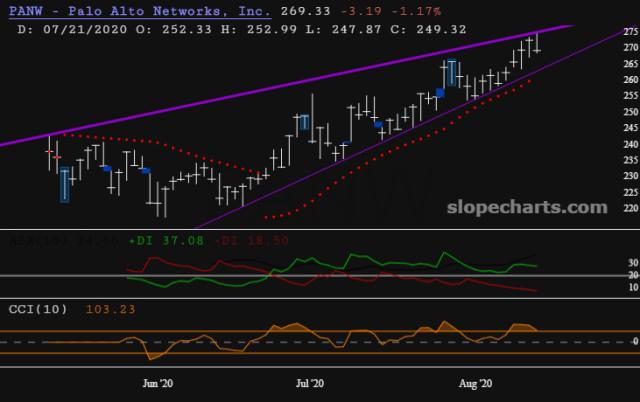Viewport: 640px width, 402px height.
Task: Click the last price bar at chart's right
Action: click(537, 43)
